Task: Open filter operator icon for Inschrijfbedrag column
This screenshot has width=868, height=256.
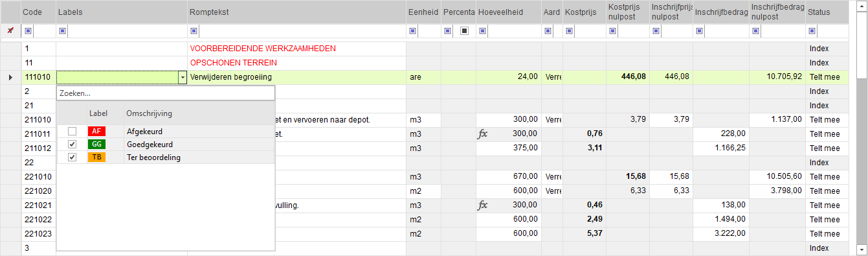Action: pyautogui.click(x=699, y=31)
